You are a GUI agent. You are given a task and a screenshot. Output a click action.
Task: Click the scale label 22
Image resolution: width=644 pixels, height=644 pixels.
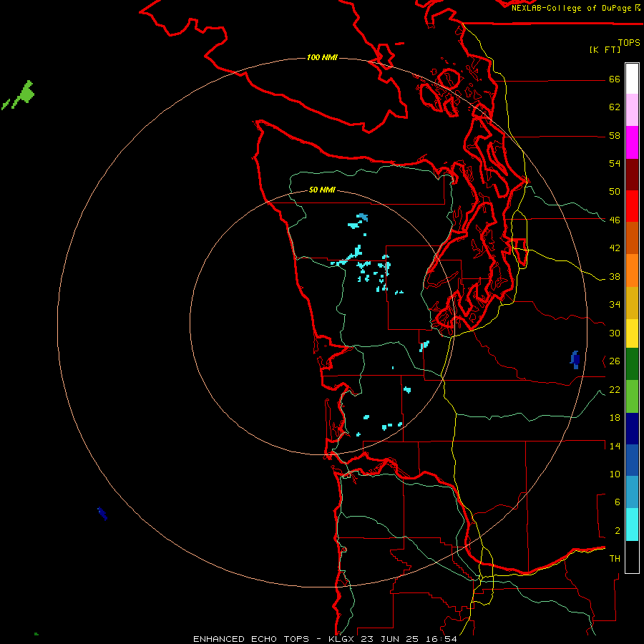[x=615, y=389]
